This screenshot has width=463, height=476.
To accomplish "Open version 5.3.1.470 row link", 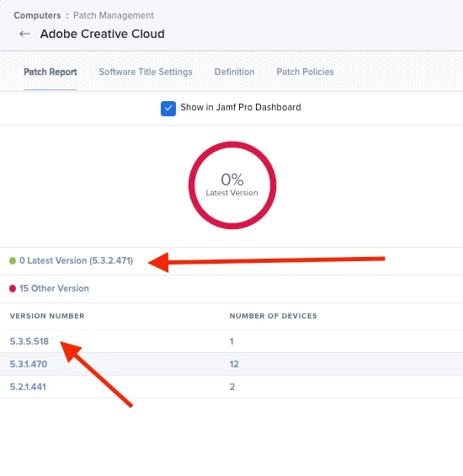I will [29, 364].
